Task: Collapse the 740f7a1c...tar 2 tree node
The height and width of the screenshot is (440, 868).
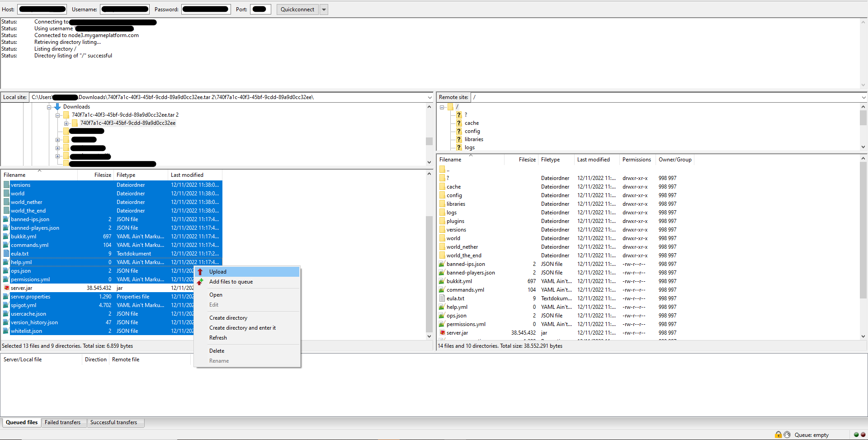Action: coord(58,115)
